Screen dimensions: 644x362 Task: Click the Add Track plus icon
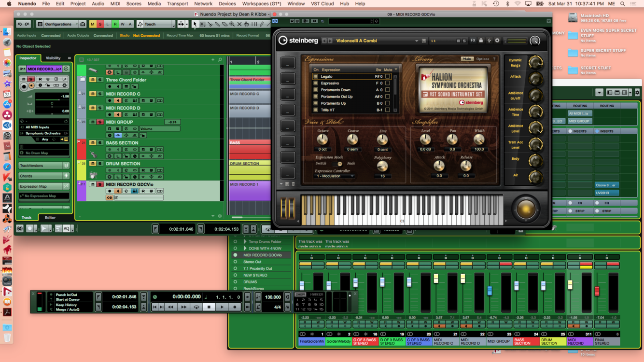213,60
